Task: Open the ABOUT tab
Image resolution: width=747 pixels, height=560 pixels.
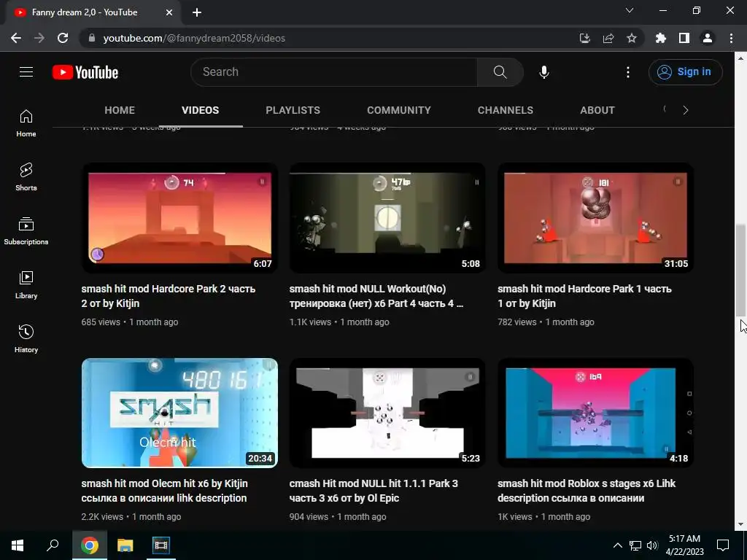Action: pos(597,110)
